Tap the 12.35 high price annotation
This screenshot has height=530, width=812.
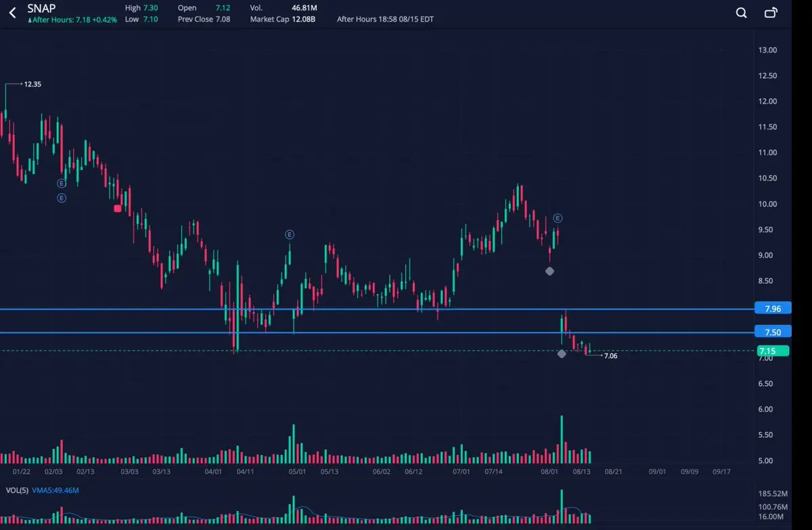pyautogui.click(x=32, y=84)
